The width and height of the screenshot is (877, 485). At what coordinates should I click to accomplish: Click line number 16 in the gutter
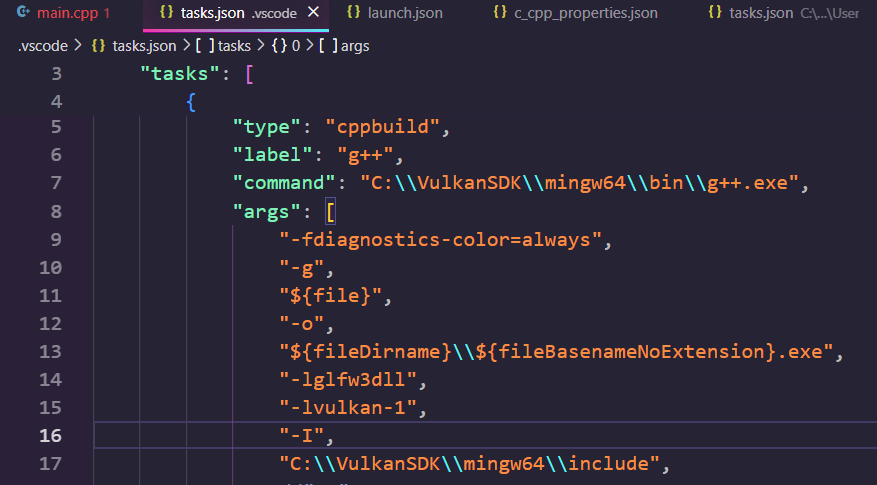[x=50, y=435]
